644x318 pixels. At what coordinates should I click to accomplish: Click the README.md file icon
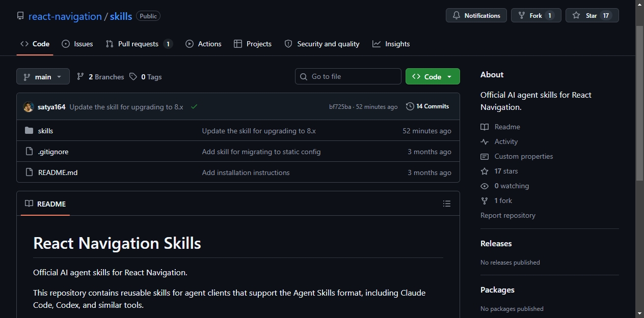coord(29,172)
